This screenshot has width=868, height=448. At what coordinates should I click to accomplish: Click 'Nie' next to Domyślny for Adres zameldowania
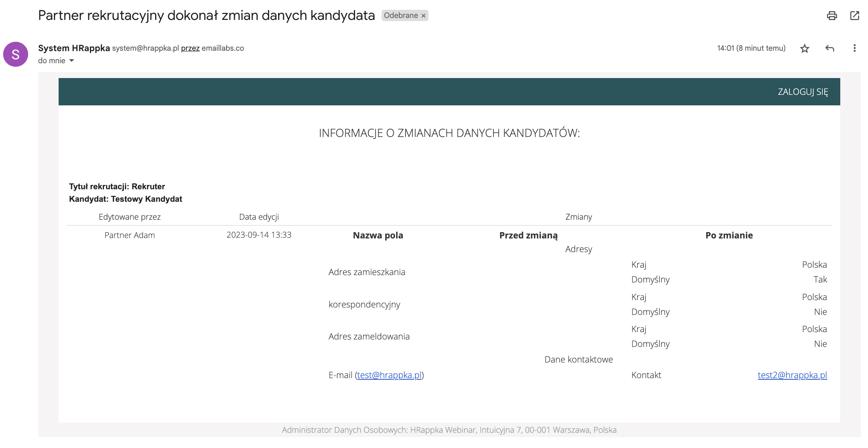(x=821, y=344)
